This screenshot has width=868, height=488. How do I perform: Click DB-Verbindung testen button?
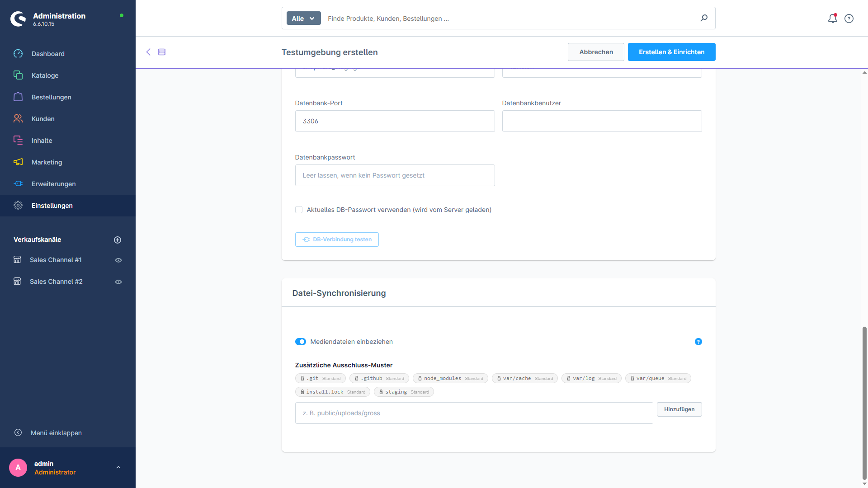(337, 239)
